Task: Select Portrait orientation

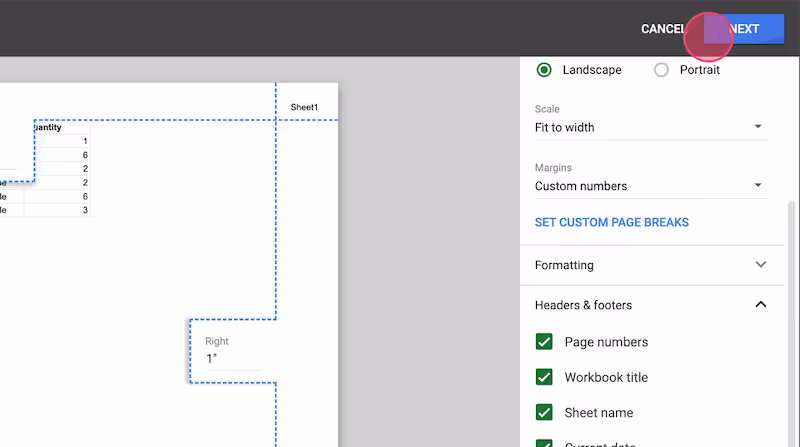Action: 661,70
